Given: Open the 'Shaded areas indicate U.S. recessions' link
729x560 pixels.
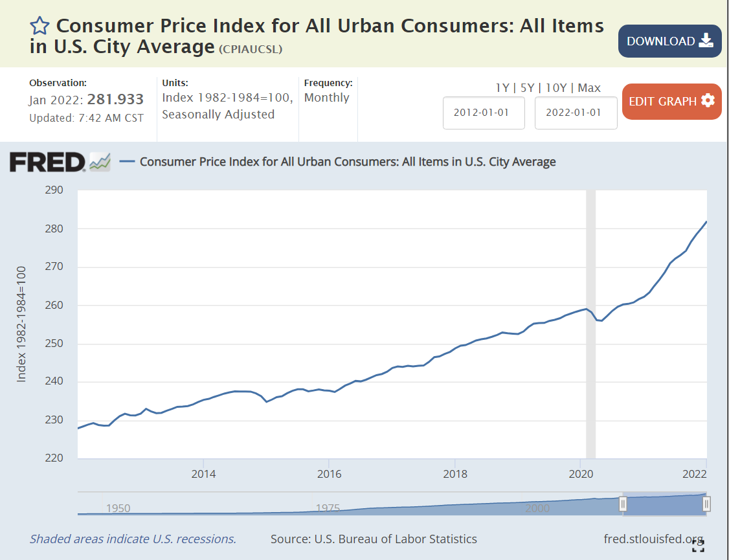Looking at the screenshot, I should tap(133, 539).
